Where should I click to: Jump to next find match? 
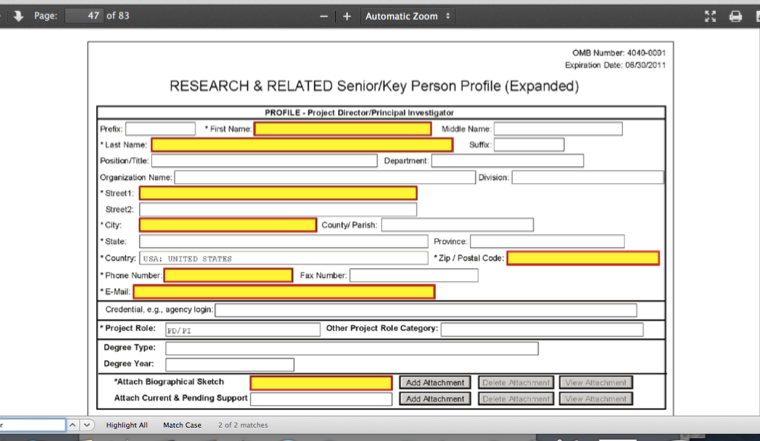87,425
